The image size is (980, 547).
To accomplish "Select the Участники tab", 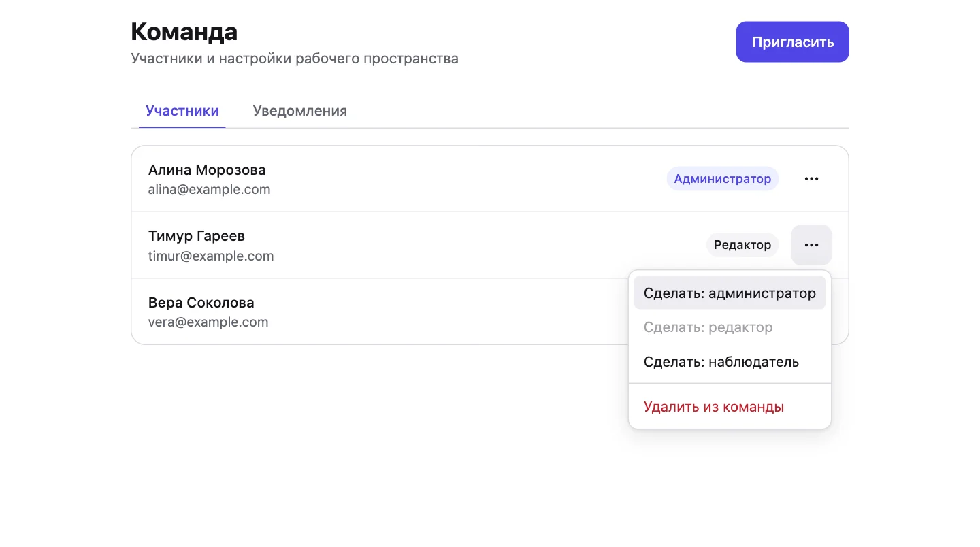I will 182,111.
